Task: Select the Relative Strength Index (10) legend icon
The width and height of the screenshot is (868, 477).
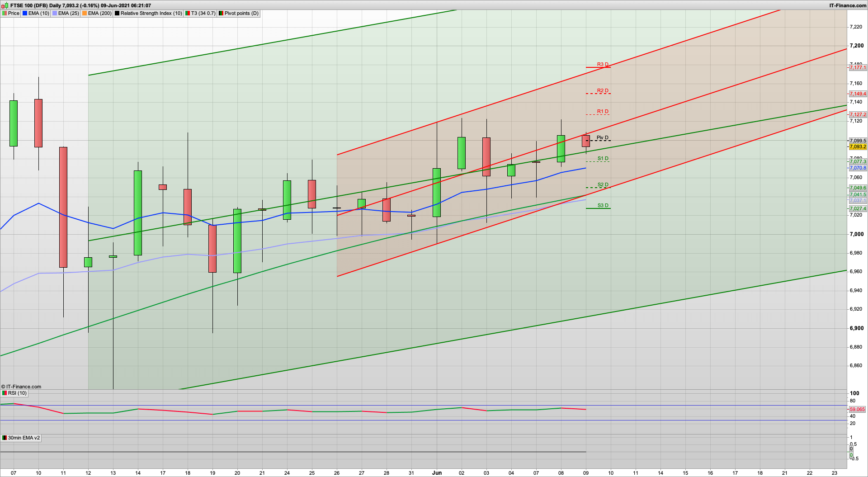Action: pos(117,13)
